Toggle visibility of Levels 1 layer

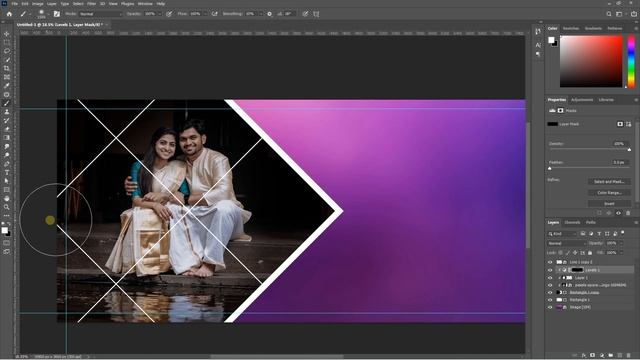tap(550, 270)
